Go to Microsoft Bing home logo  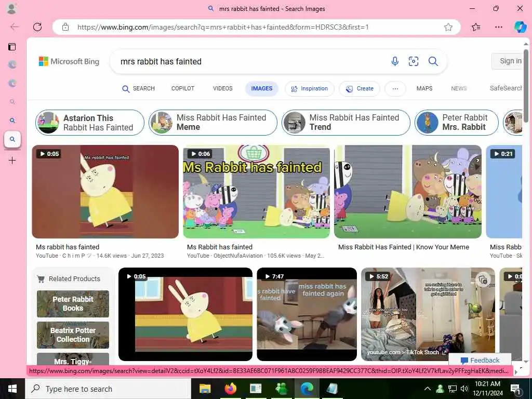(x=69, y=61)
